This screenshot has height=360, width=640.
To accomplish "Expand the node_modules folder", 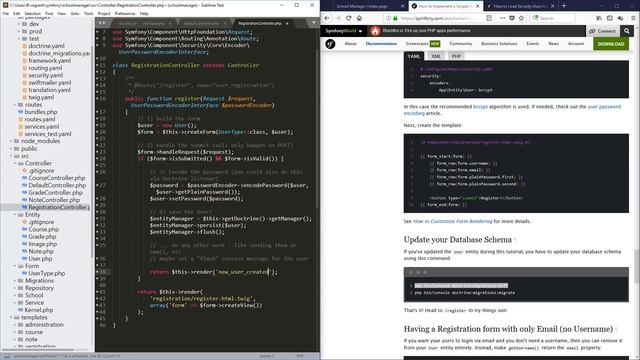I will 11,141.
